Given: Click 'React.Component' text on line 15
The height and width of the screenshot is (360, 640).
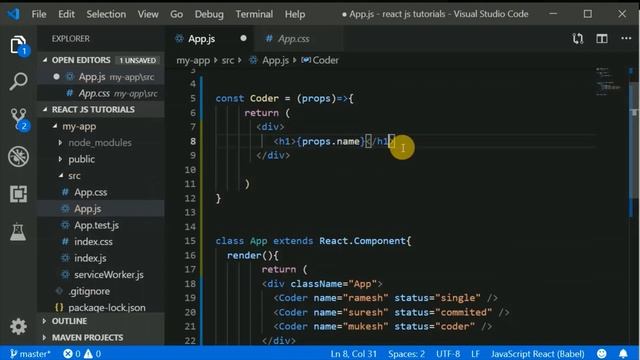Looking at the screenshot, I should (x=362, y=241).
